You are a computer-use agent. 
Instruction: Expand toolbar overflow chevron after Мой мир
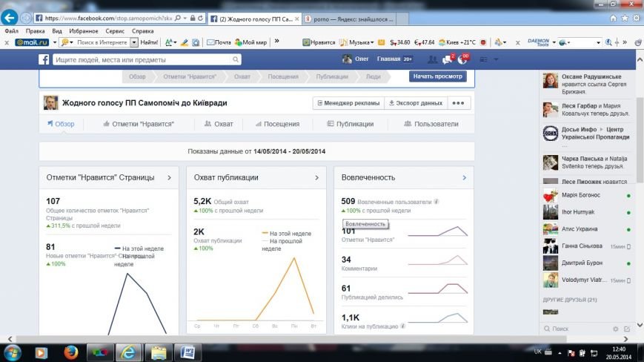pyautogui.click(x=277, y=41)
